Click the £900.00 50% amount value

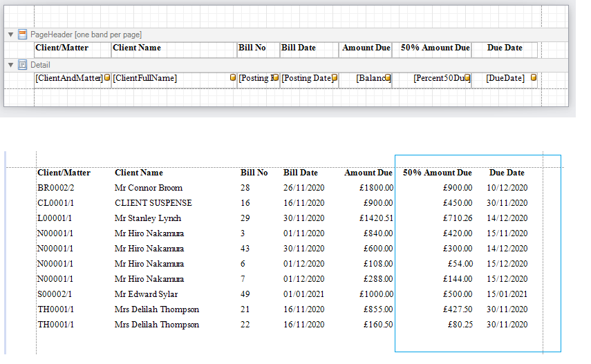(458, 188)
